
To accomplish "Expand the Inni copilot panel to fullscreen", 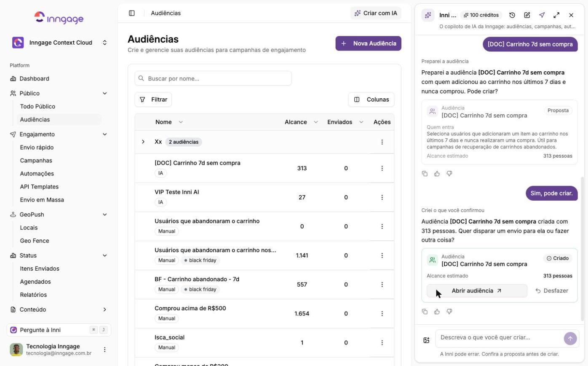I will coord(556,15).
